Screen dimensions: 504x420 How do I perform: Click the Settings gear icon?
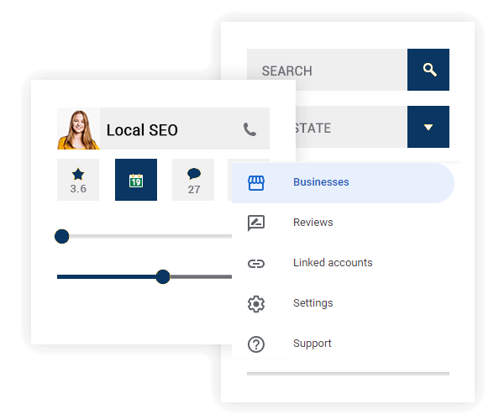tap(256, 304)
